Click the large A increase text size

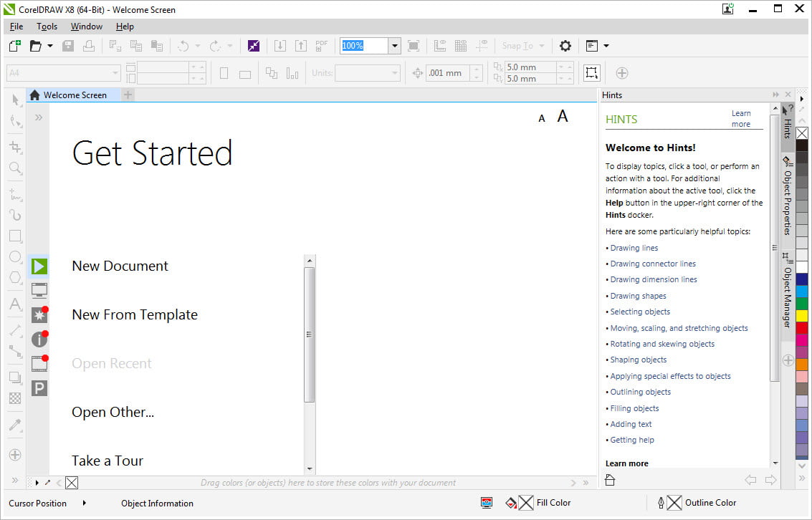tap(563, 117)
